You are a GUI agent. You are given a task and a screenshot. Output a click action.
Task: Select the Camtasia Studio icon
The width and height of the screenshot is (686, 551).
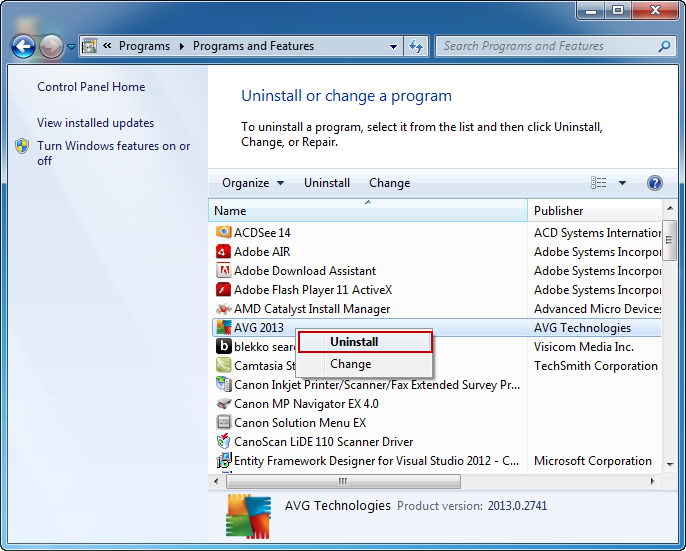click(x=223, y=365)
